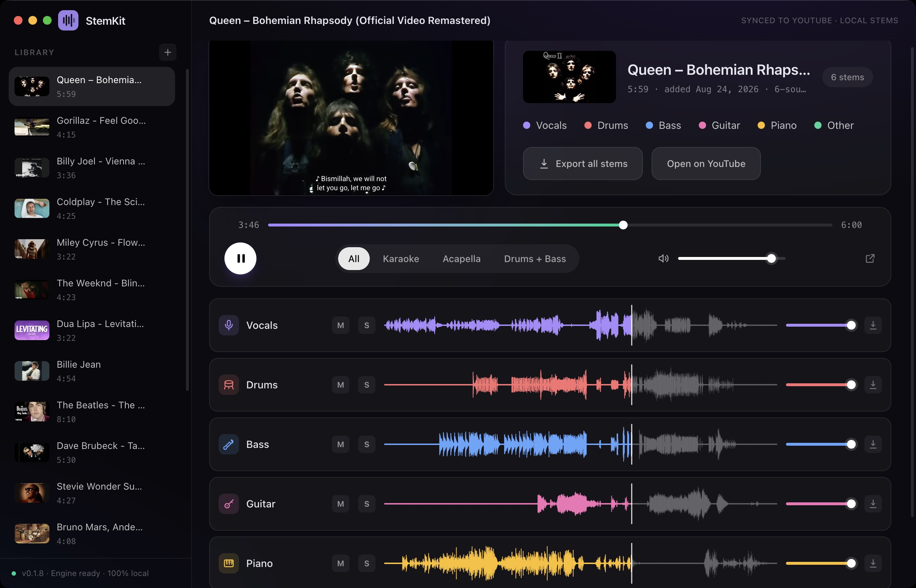Viewport: 916px width, 588px height.
Task: Click the Piano waveform
Action: tap(580, 564)
